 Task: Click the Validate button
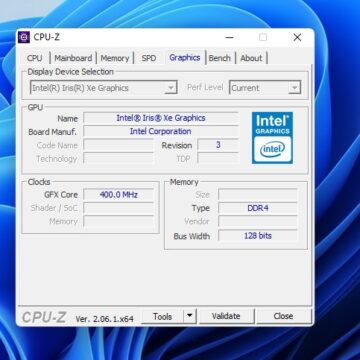click(226, 316)
